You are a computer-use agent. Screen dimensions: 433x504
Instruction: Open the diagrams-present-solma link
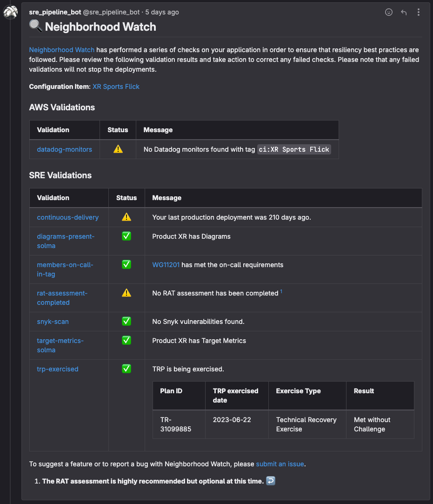point(66,241)
